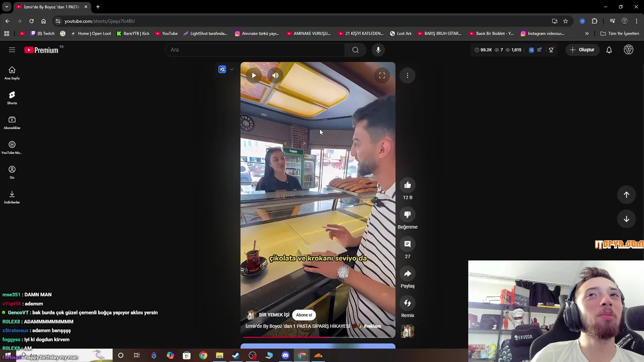Enter fullscreen on the Short
This screenshot has height=362, width=644.
382,75
